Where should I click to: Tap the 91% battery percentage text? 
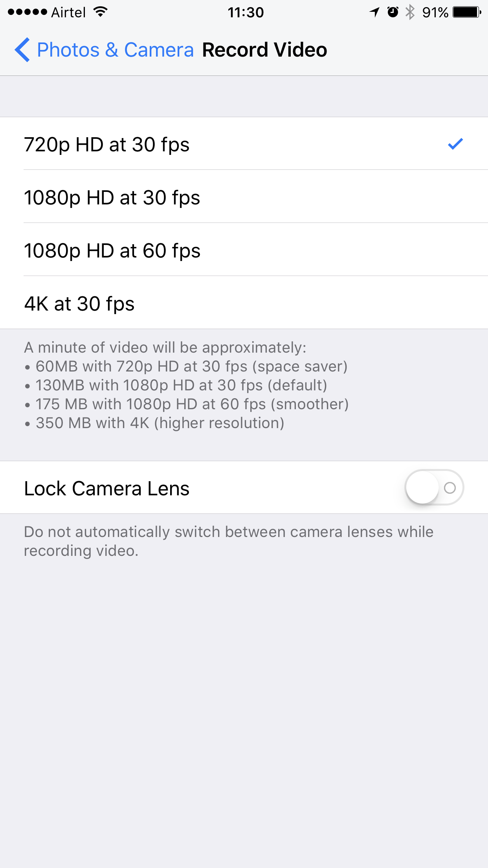(435, 12)
